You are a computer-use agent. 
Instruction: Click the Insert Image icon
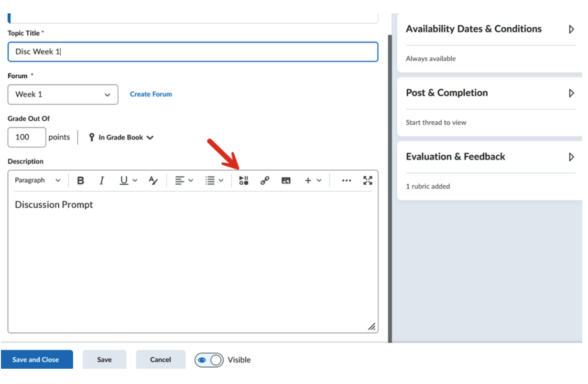(286, 181)
